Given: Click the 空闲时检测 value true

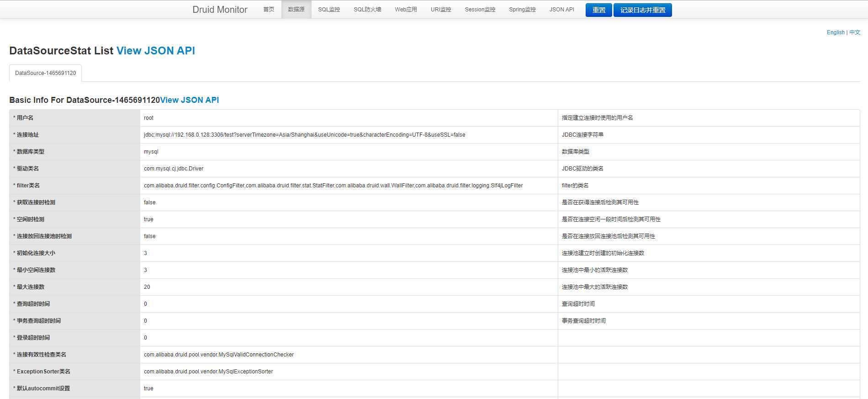Looking at the screenshot, I should click(148, 219).
